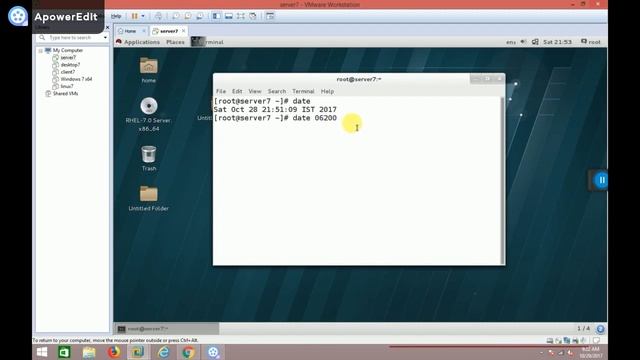Revert the VM to previous snapshot
The width and height of the screenshot is (640, 360).
(x=188, y=16)
